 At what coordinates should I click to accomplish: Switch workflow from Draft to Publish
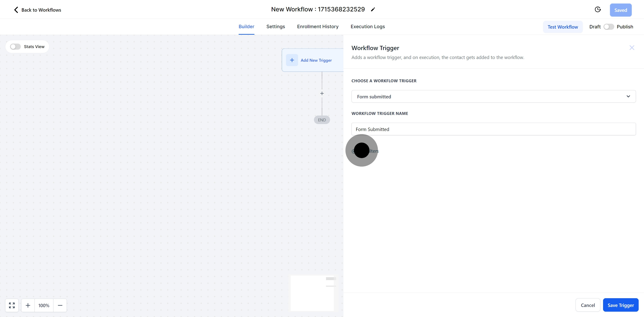[608, 27]
